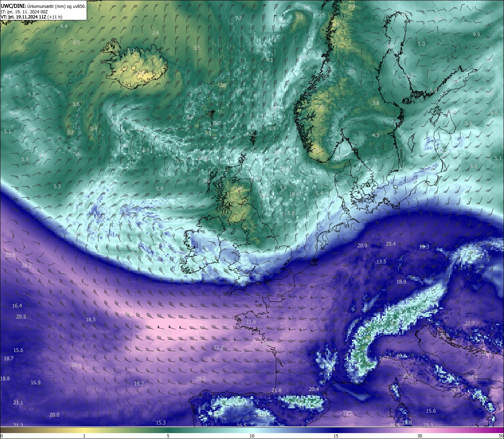504x439 pixels.
Task: Click the map value '7.3' over Norway
Action: (x=352, y=72)
